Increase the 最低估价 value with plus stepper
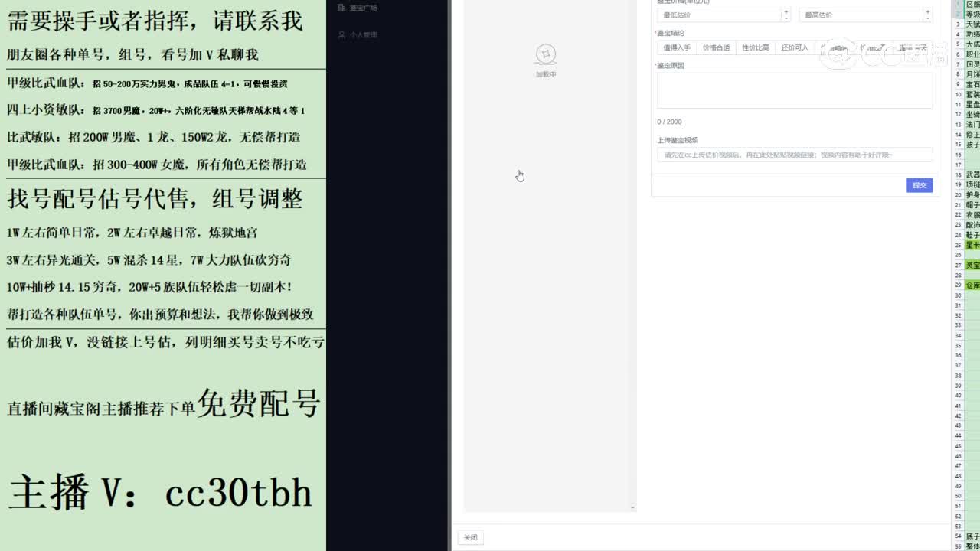The height and width of the screenshot is (551, 980). pyautogui.click(x=786, y=11)
